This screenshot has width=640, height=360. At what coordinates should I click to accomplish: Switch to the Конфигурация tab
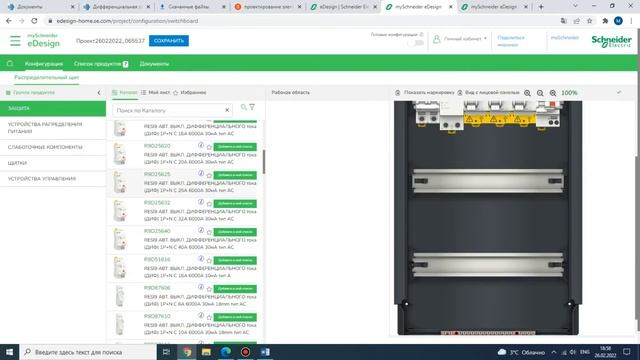coord(44,64)
